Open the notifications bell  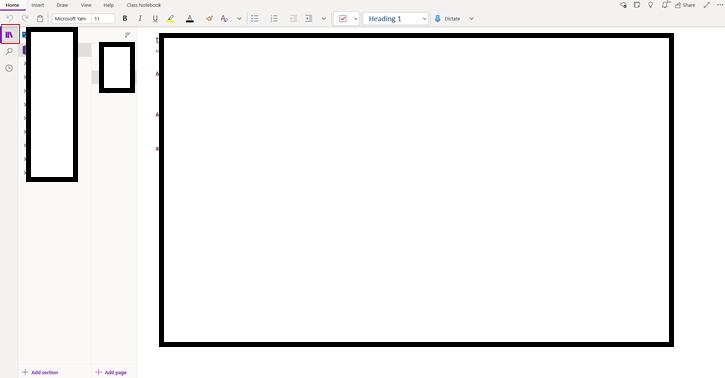[x=665, y=5]
